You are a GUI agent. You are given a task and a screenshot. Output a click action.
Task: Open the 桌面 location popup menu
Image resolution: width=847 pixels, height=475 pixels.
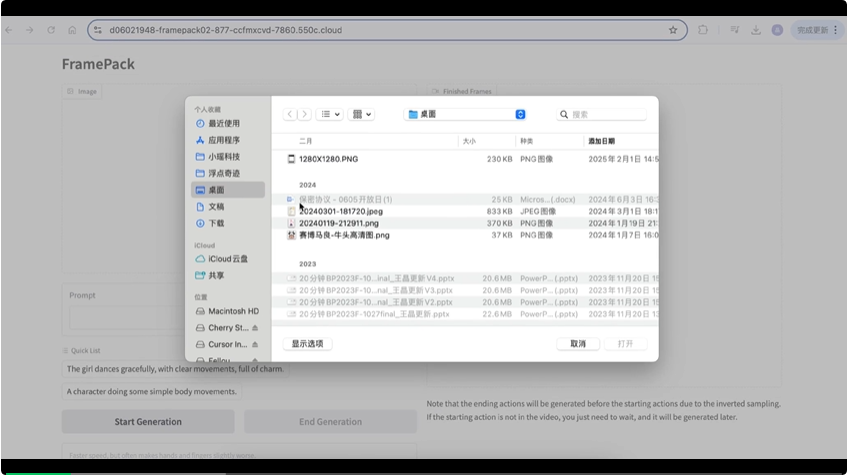tap(465, 114)
